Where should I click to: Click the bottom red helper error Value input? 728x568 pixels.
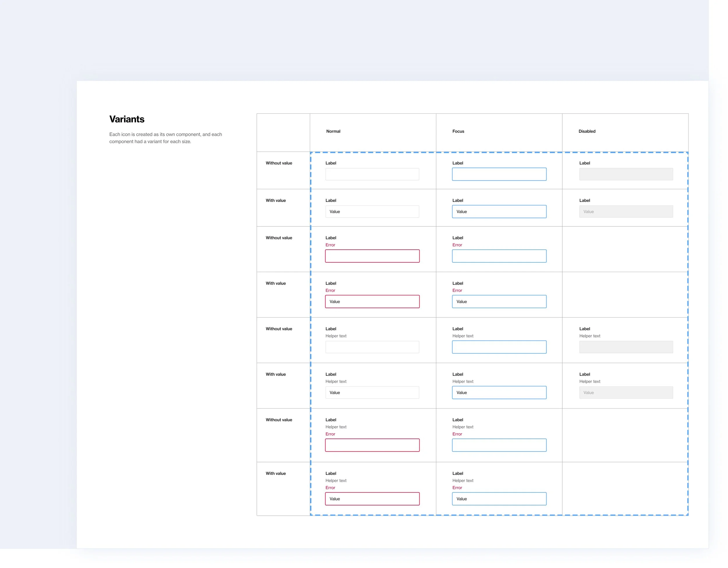point(372,499)
